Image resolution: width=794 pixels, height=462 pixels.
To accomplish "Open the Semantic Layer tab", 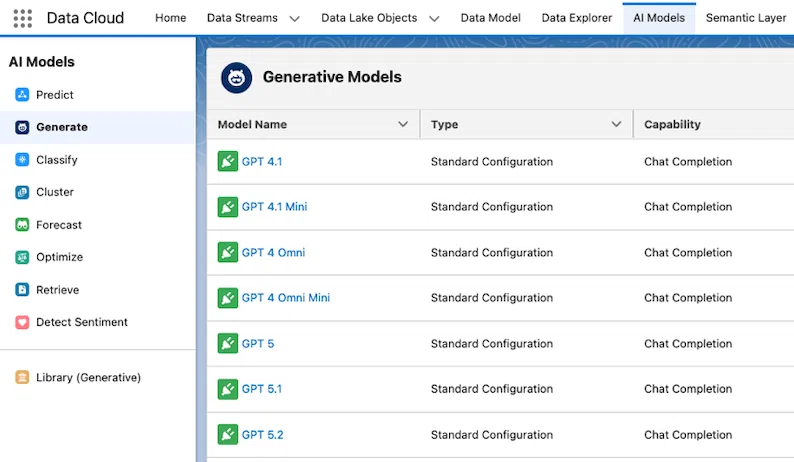I will click(746, 18).
